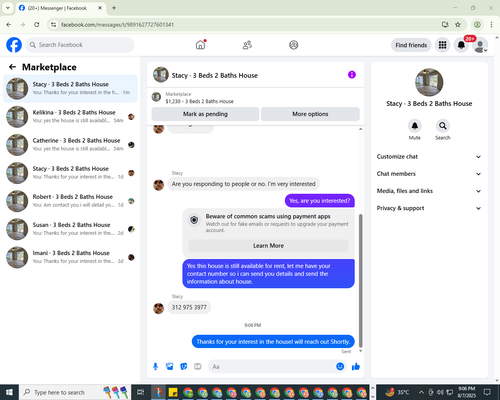
Task: Open the Windows Start menu
Action: pos(9,392)
